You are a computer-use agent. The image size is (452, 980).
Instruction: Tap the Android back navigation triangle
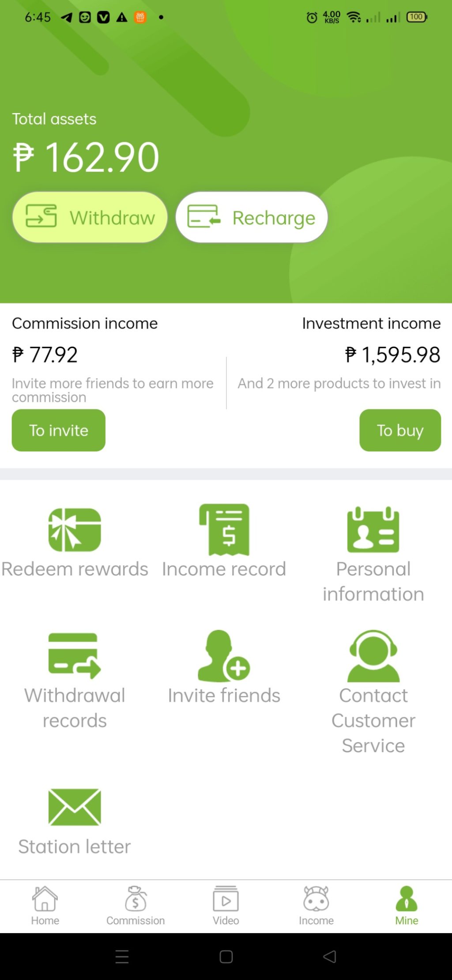coord(330,957)
